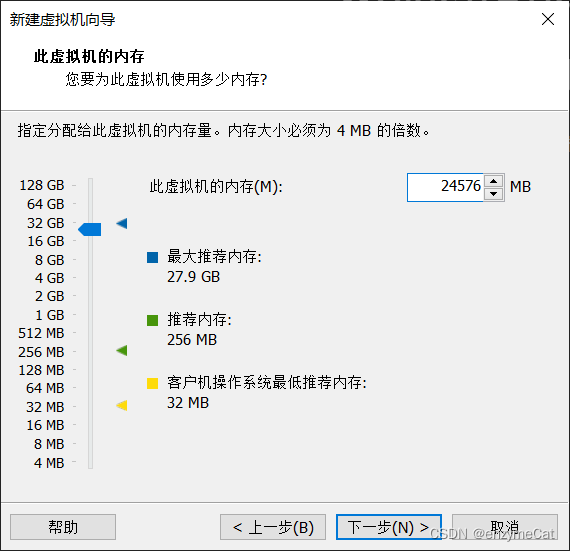Screen dimensions: 570x551
Task: Click the green legend square for 推荐内存
Action: click(152, 320)
